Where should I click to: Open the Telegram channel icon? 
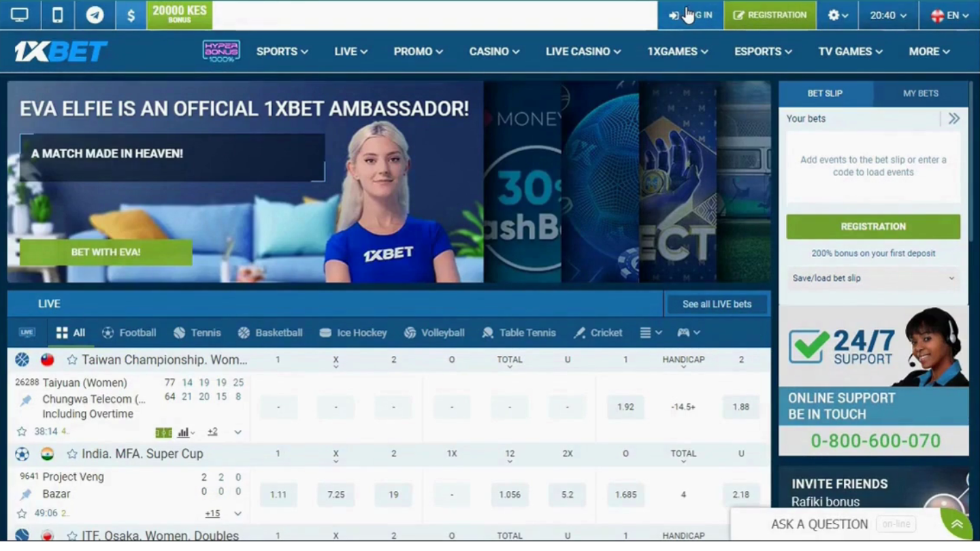[95, 15]
